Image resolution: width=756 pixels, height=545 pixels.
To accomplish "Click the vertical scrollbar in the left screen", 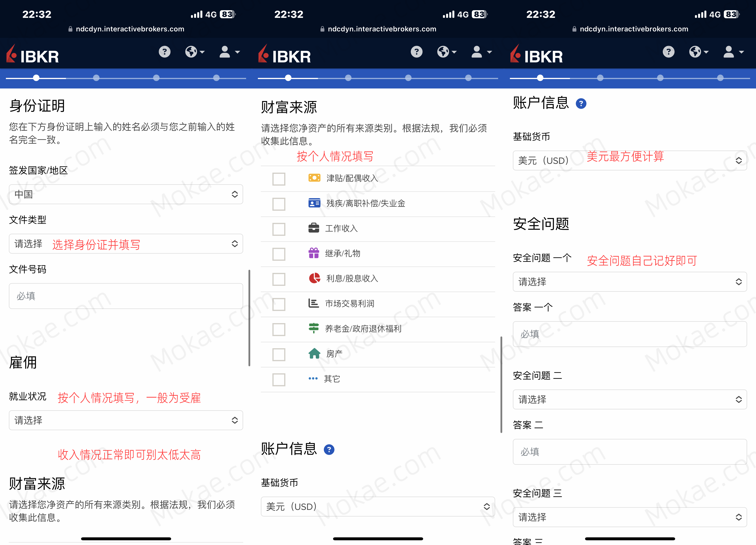I will 249,318.
